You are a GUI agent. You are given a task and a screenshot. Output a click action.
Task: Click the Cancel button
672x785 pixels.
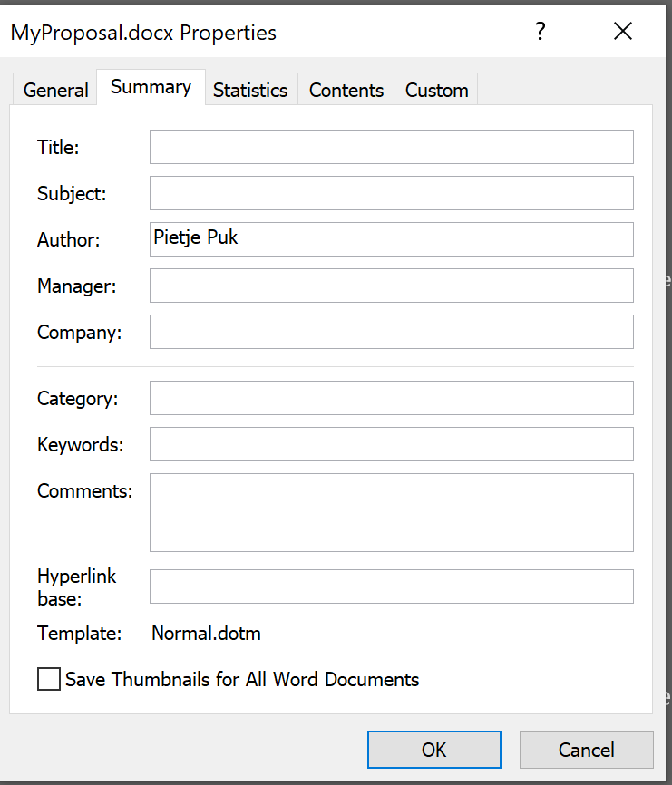point(586,750)
